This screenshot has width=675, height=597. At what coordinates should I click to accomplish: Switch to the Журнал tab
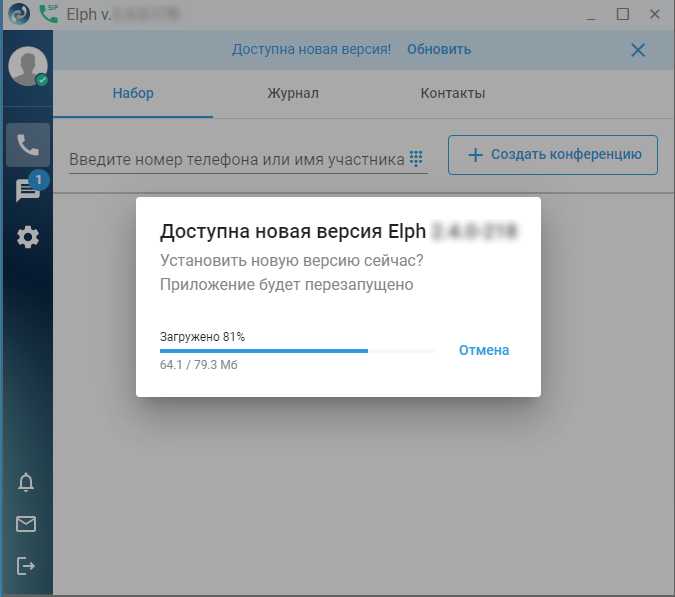293,93
